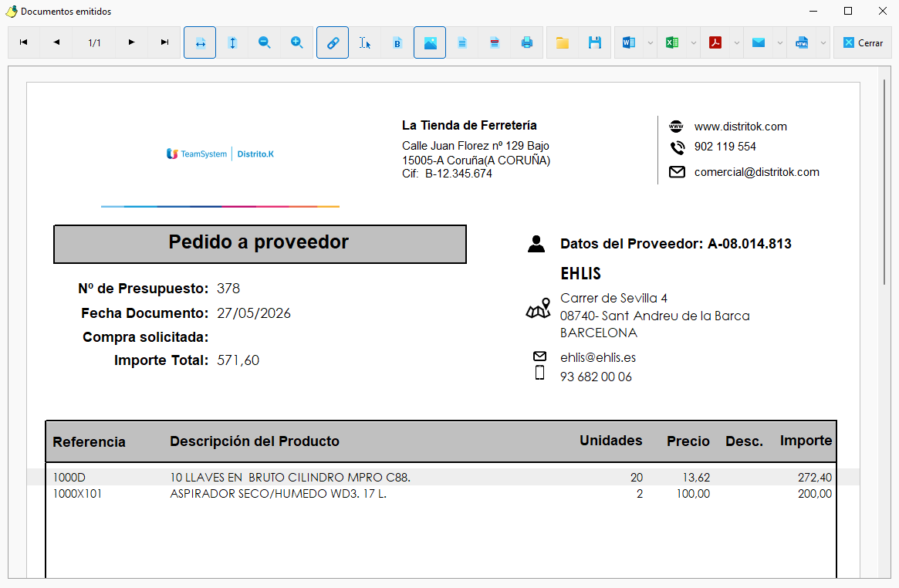The height and width of the screenshot is (588, 899).
Task: Open file with the yellow folder icon
Action: pos(563,42)
